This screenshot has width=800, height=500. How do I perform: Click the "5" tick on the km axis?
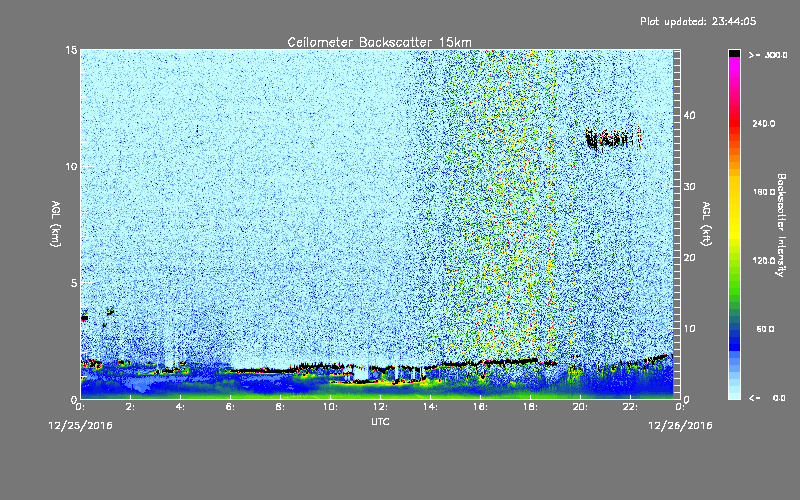click(73, 283)
